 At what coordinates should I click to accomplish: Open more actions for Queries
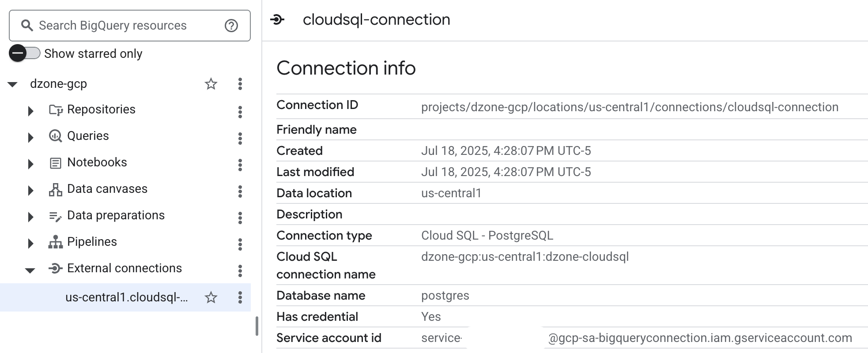240,139
